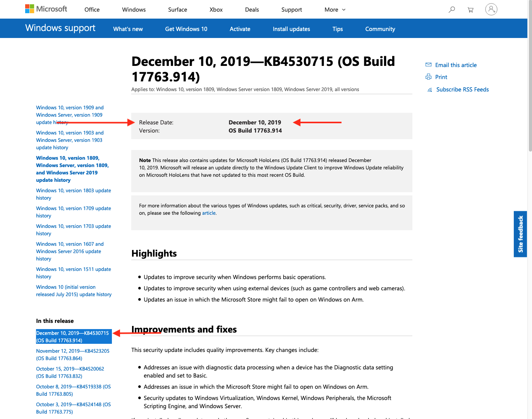
Task: Click the 'In this release' heading
Action: coord(55,321)
